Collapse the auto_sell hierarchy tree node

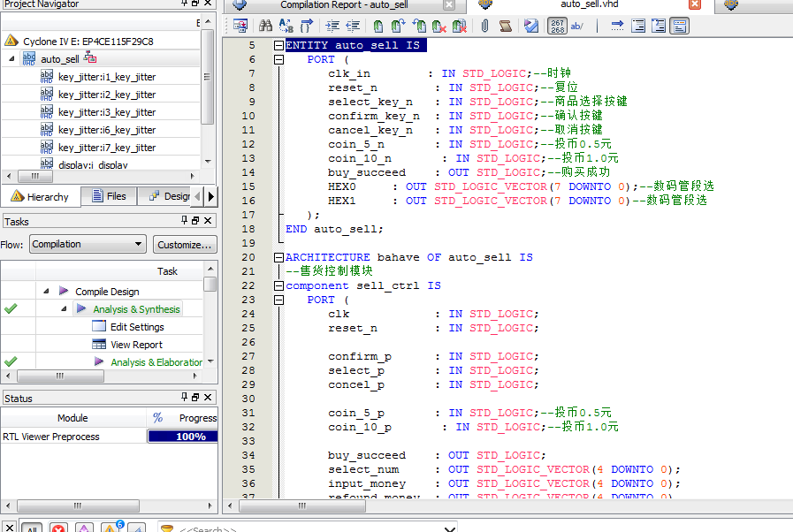[12, 58]
